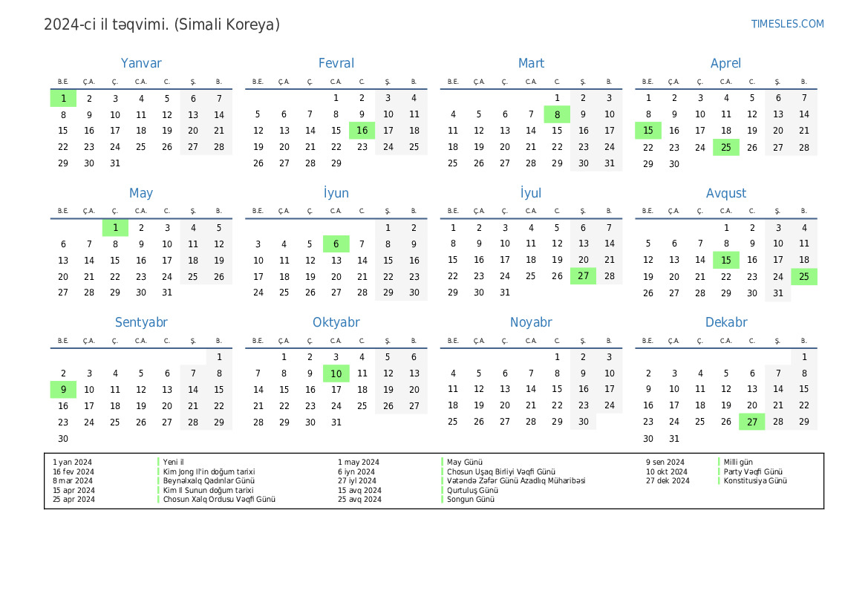
Task: Click day 31 in Oktyabr
Action: (x=336, y=422)
